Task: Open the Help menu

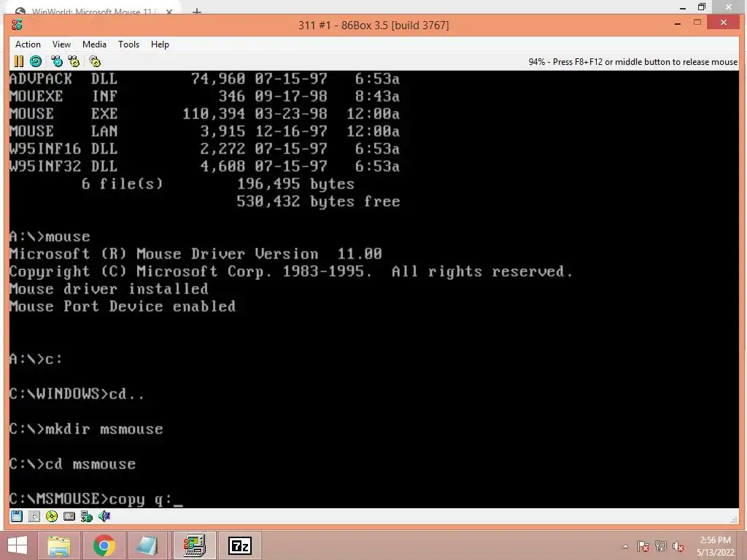Action: point(160,44)
